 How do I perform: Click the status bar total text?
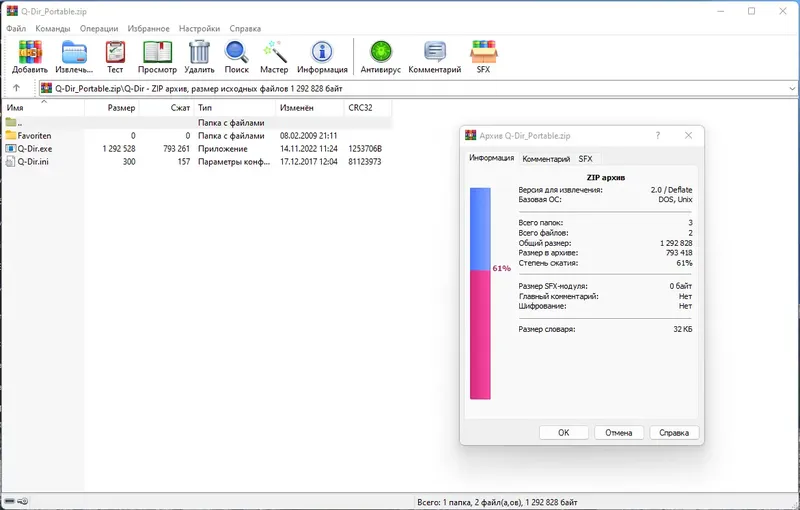coord(497,502)
